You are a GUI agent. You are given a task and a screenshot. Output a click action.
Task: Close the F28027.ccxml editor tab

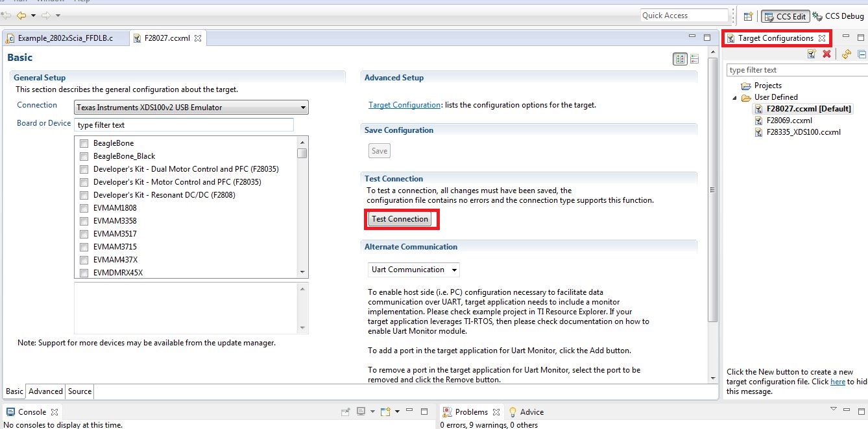(x=198, y=38)
